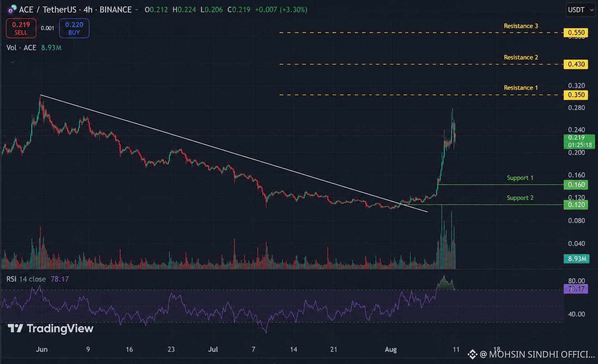Click the ACE coin icon beside the symbol
The width and height of the screenshot is (598, 364).
[x=12, y=9]
